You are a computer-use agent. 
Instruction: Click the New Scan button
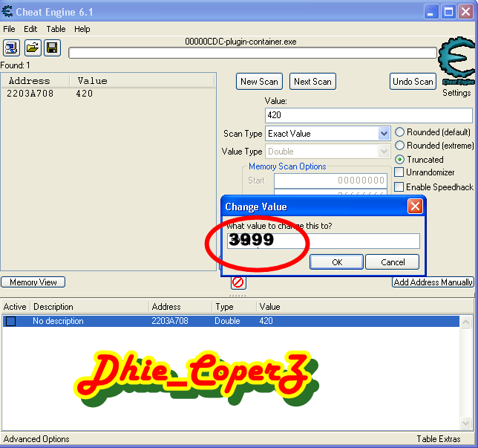260,82
